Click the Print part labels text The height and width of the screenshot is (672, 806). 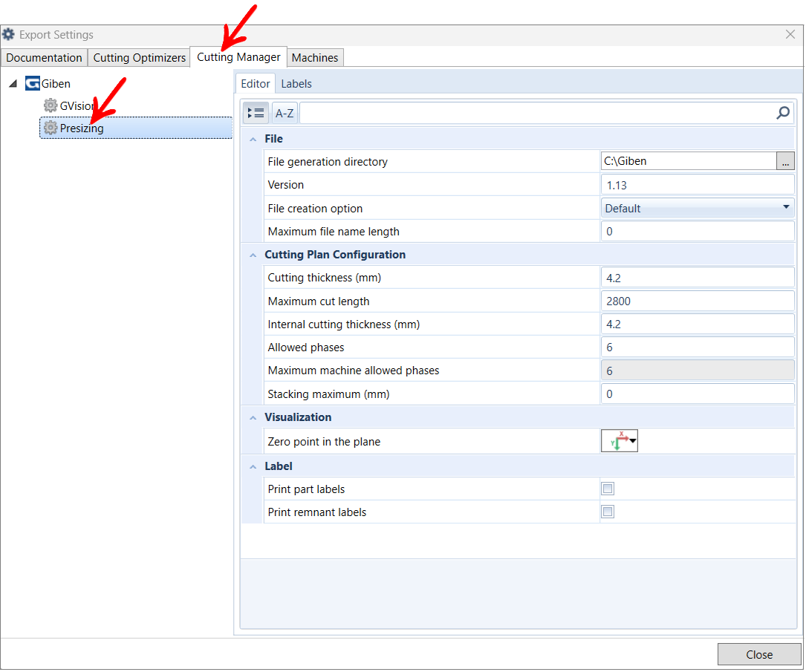306,489
